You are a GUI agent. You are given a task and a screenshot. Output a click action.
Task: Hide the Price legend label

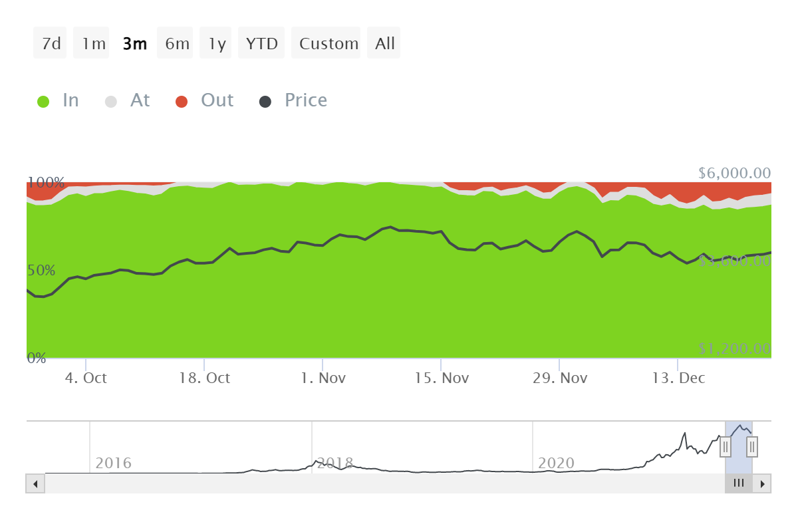tap(306, 100)
